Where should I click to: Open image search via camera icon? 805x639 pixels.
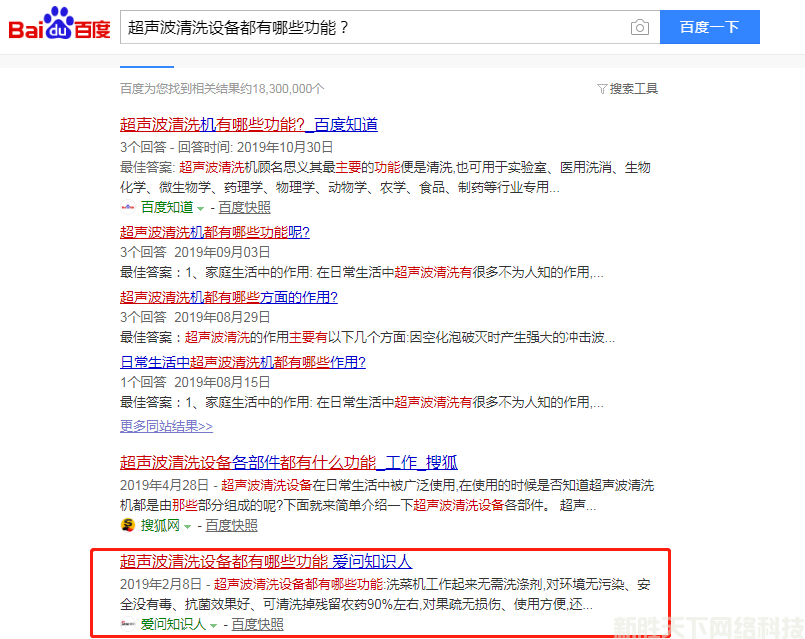point(640,27)
